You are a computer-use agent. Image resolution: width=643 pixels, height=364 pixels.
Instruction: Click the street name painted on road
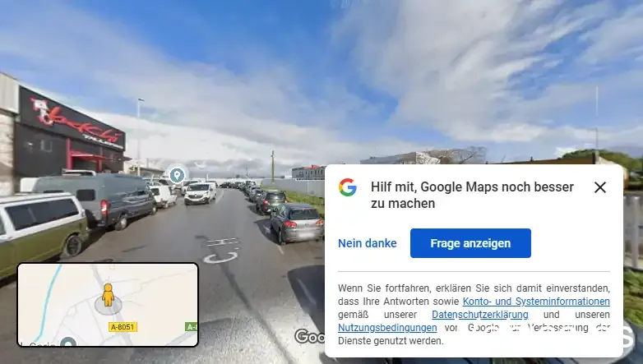(222, 250)
